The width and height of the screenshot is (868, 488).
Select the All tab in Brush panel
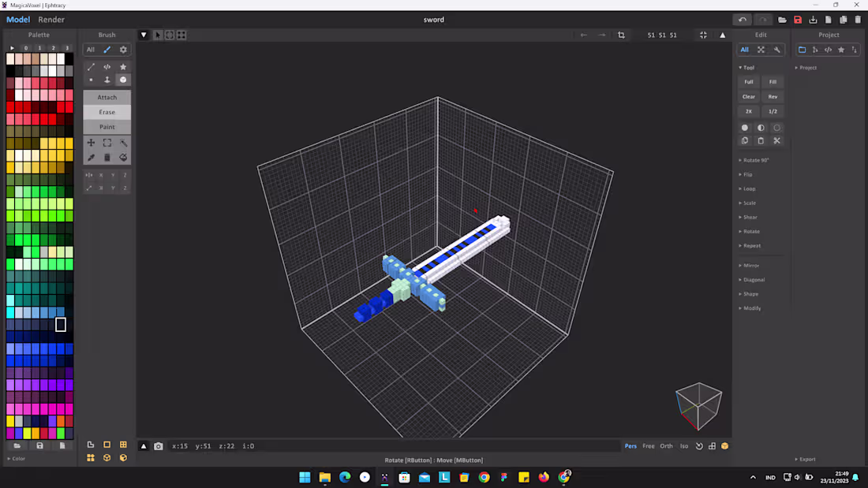[x=90, y=50]
